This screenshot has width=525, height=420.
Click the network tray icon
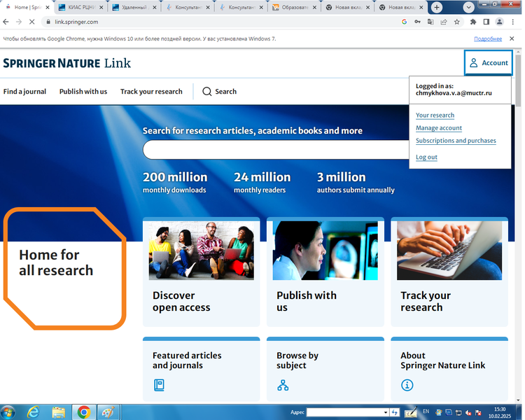tap(458, 412)
